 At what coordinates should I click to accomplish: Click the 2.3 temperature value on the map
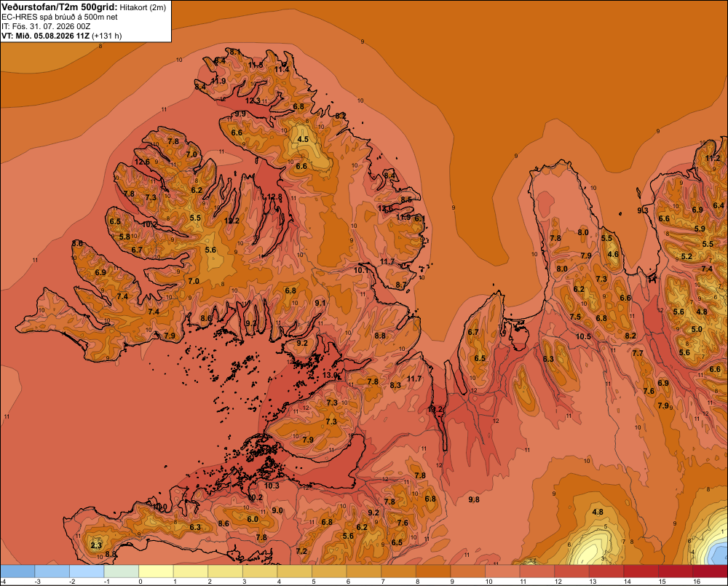[96, 545]
